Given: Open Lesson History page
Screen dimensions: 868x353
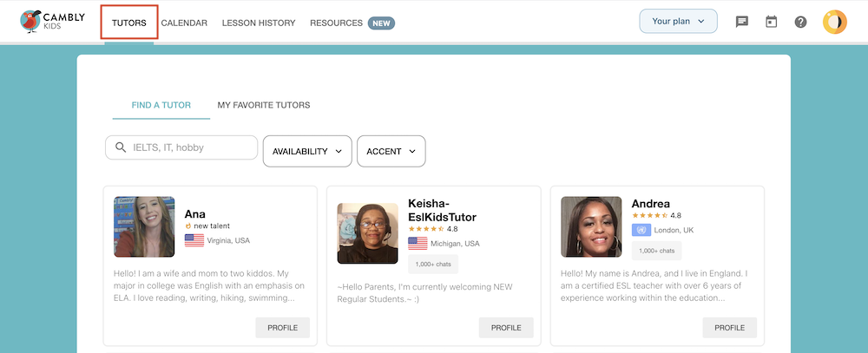Looking at the screenshot, I should click(x=259, y=23).
